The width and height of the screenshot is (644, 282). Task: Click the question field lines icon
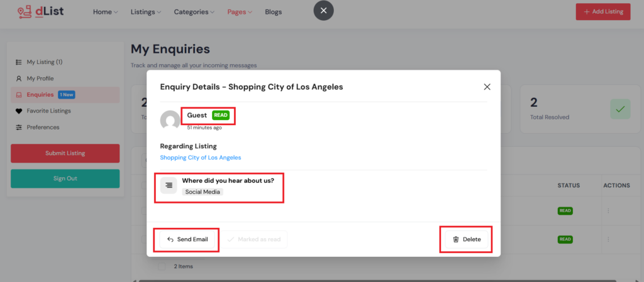point(169,185)
